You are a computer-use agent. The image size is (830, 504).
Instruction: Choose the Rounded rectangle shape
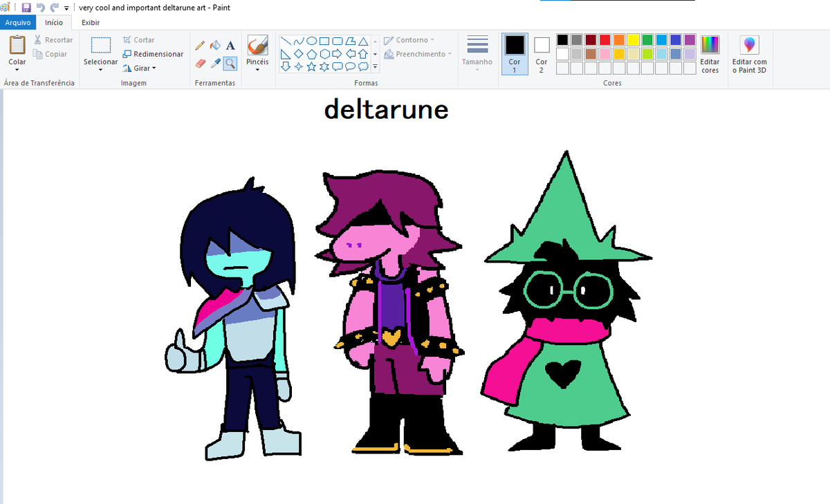[338, 41]
